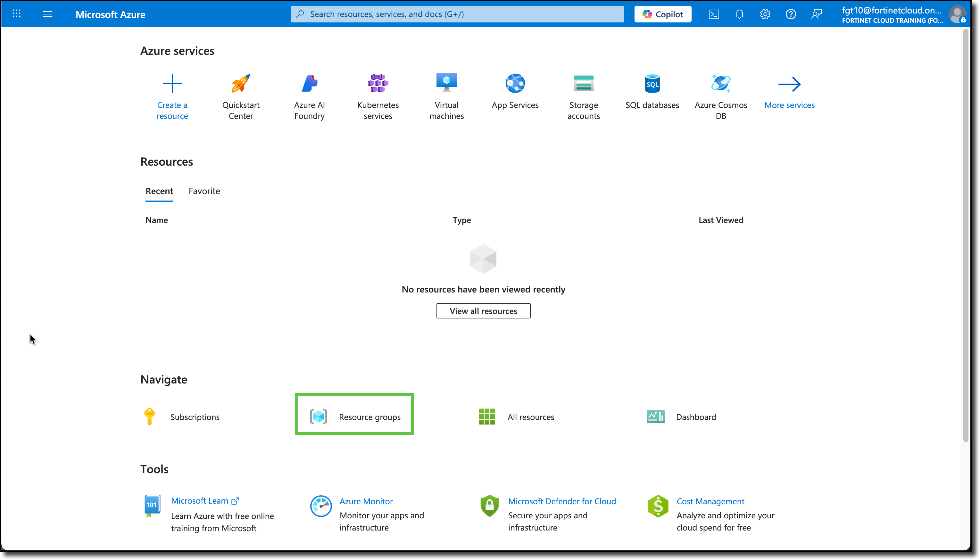The image size is (980, 560).
Task: Open the Microsoft Learn link
Action: point(200,500)
